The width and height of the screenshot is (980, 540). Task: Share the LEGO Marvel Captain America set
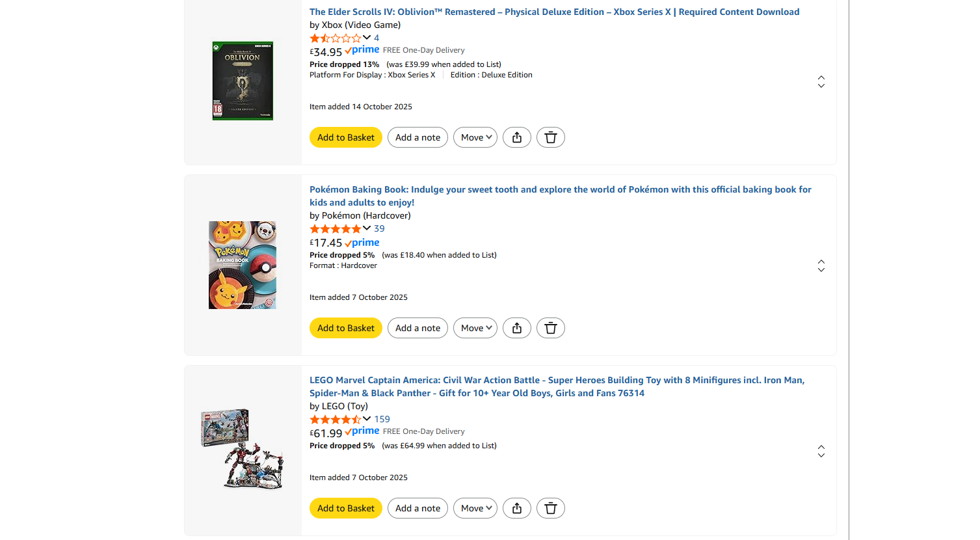(517, 508)
